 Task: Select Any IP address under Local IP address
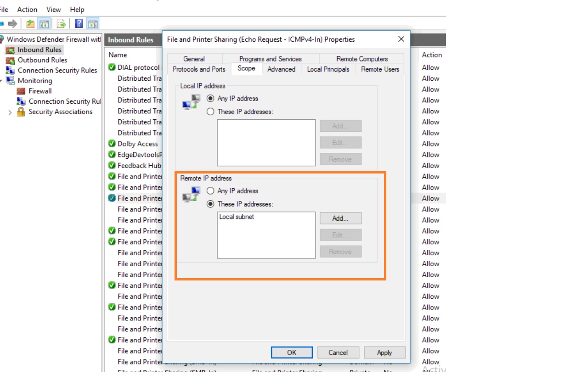210,98
